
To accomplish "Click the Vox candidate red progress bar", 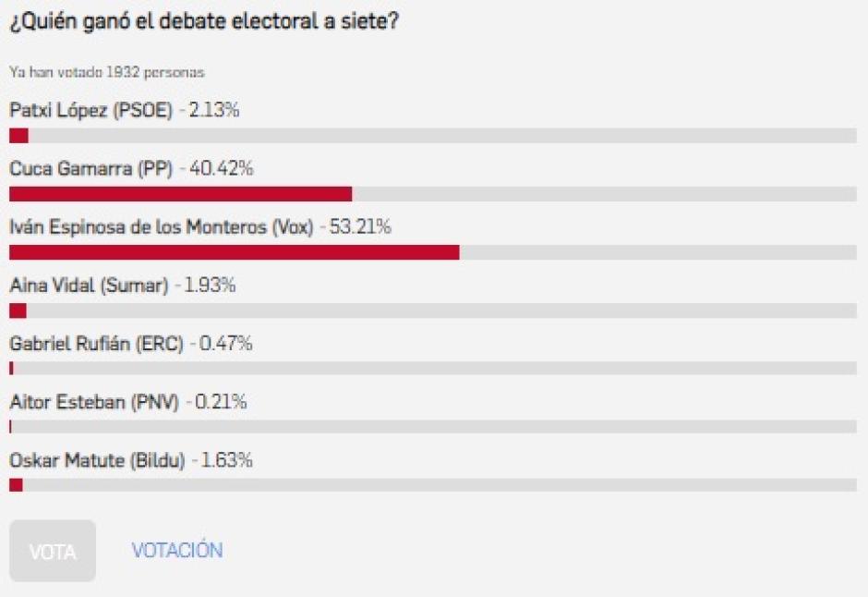I will click(235, 252).
